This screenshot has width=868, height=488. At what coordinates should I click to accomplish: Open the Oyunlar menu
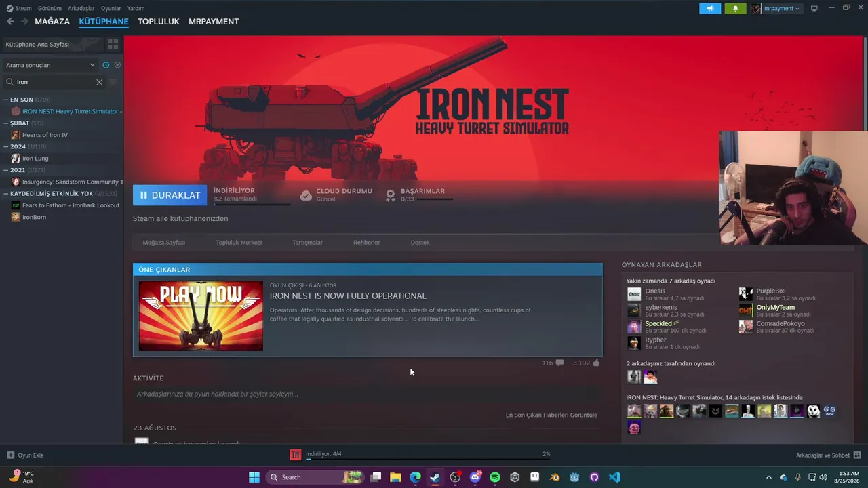click(111, 8)
